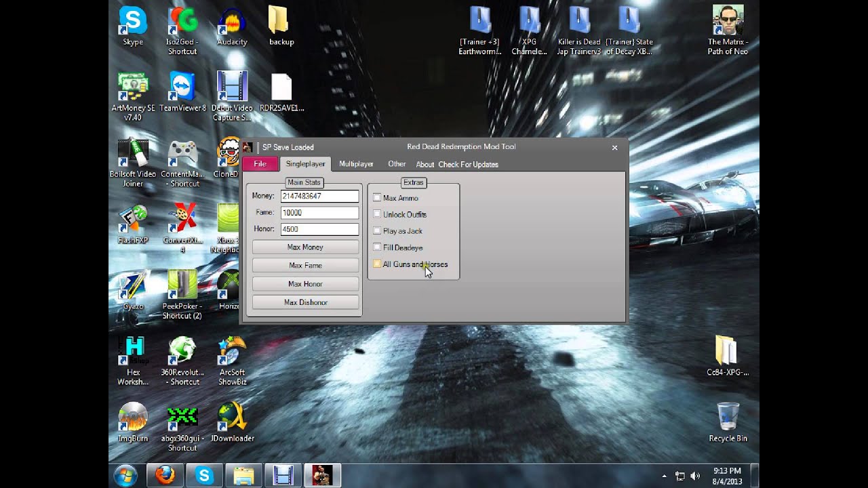Launch Hex Workshop desktop icon

133,361
